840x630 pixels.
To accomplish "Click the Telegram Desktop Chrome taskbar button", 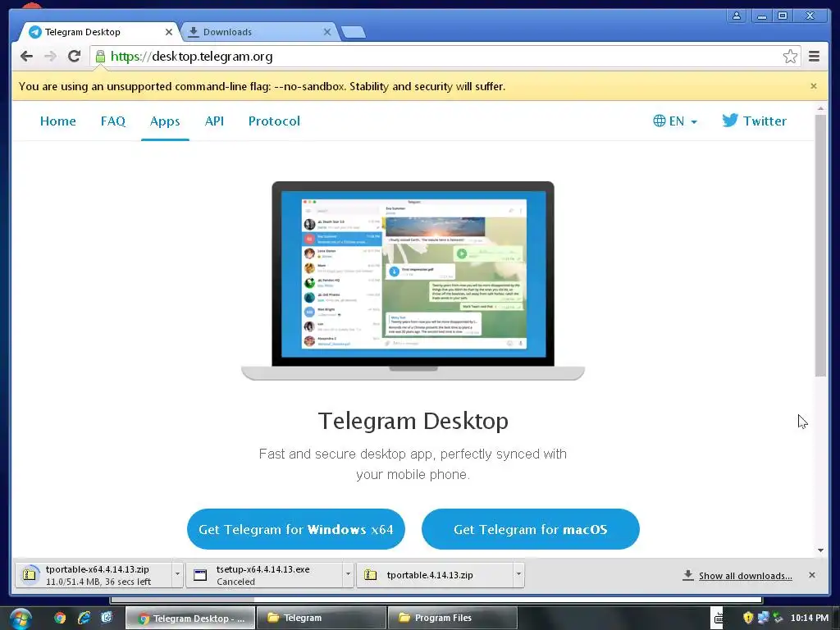I will 190,618.
